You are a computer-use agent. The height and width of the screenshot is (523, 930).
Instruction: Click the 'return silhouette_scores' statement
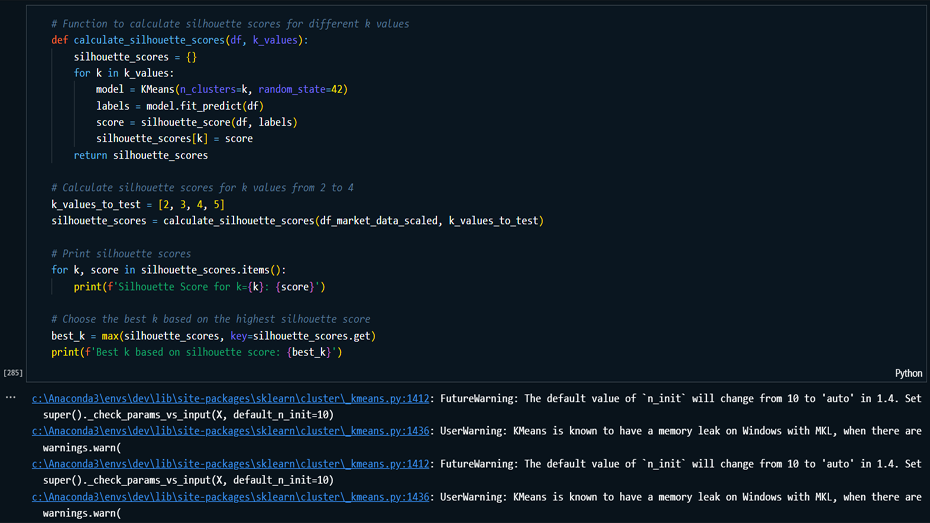point(140,155)
